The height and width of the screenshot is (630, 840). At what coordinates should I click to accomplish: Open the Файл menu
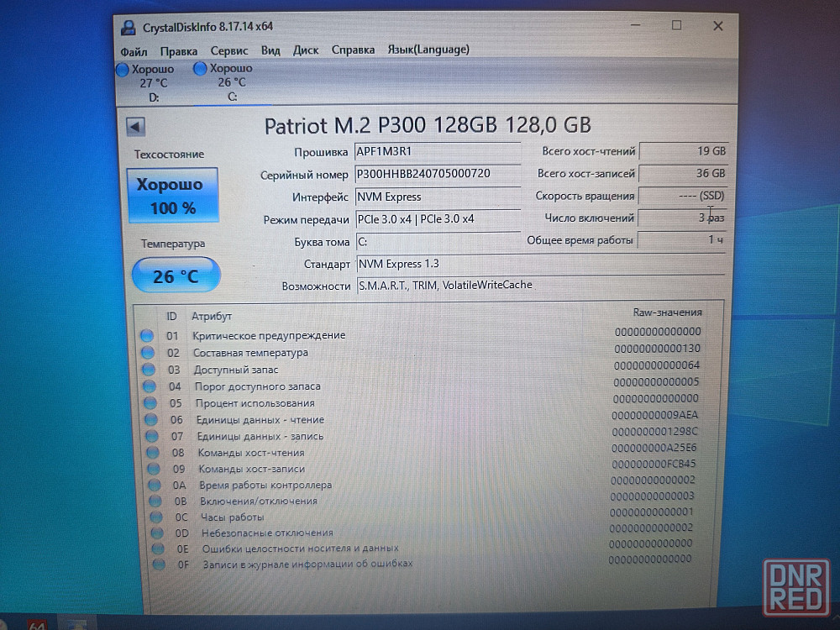[134, 50]
